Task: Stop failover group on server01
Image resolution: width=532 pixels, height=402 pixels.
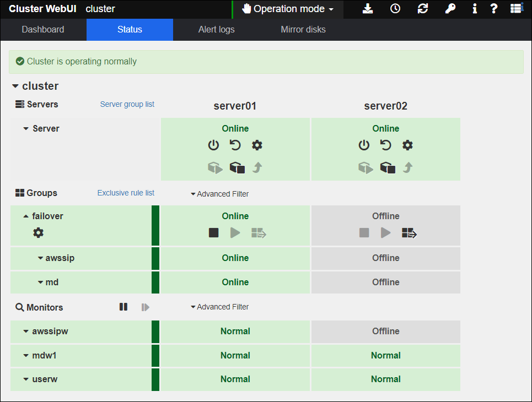Action: click(x=213, y=233)
